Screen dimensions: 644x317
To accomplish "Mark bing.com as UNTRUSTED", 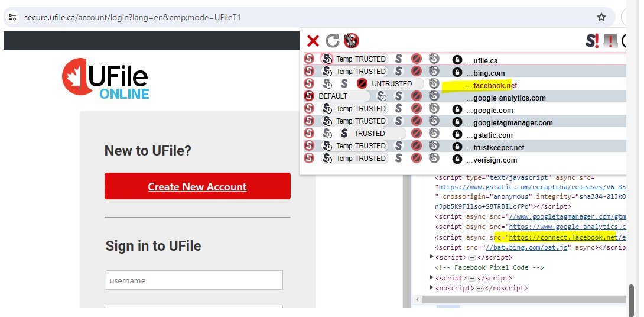I will [417, 71].
